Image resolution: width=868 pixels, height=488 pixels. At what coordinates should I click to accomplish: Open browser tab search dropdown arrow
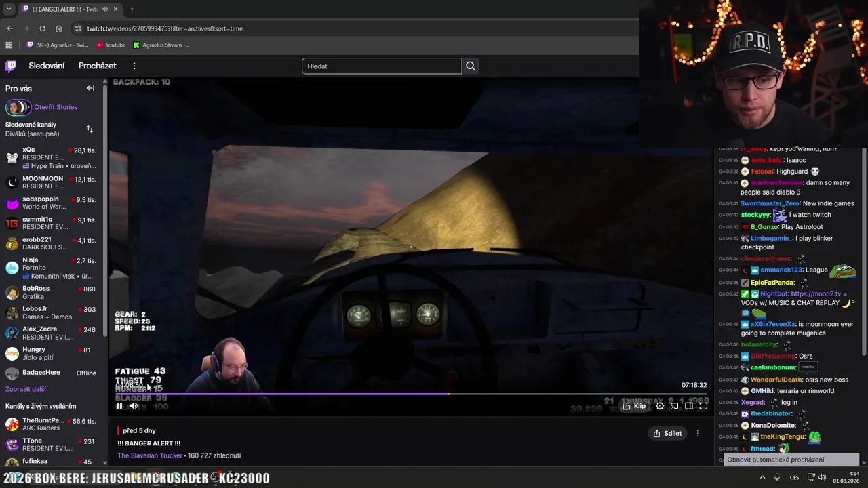point(9,9)
